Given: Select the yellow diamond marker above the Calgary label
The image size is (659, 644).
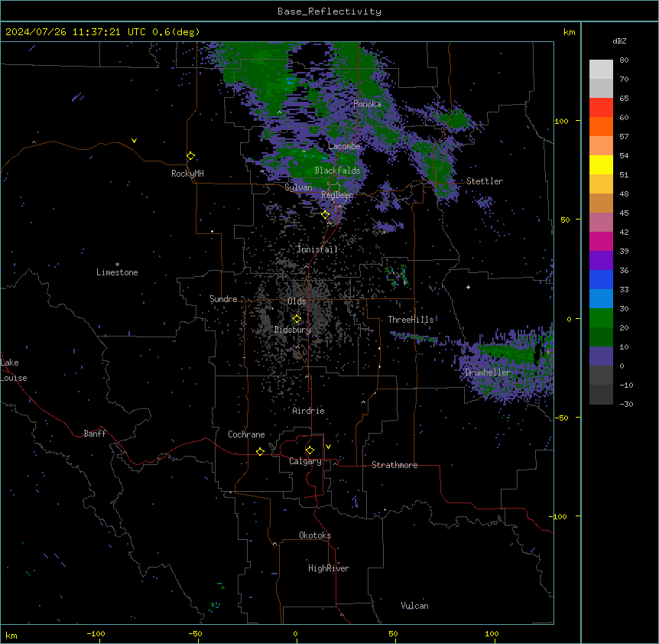Looking at the screenshot, I should click(310, 450).
